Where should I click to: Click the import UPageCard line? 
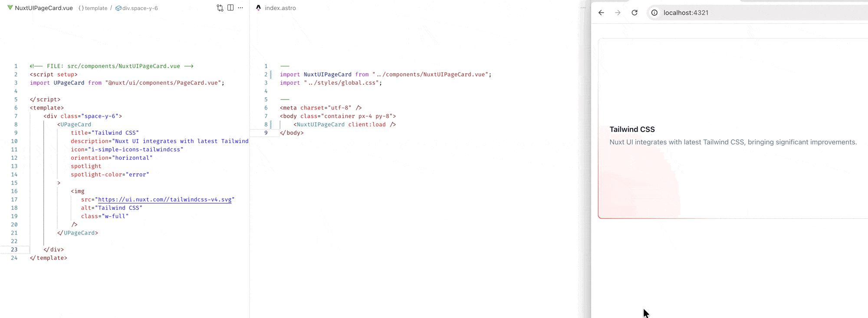pos(127,83)
